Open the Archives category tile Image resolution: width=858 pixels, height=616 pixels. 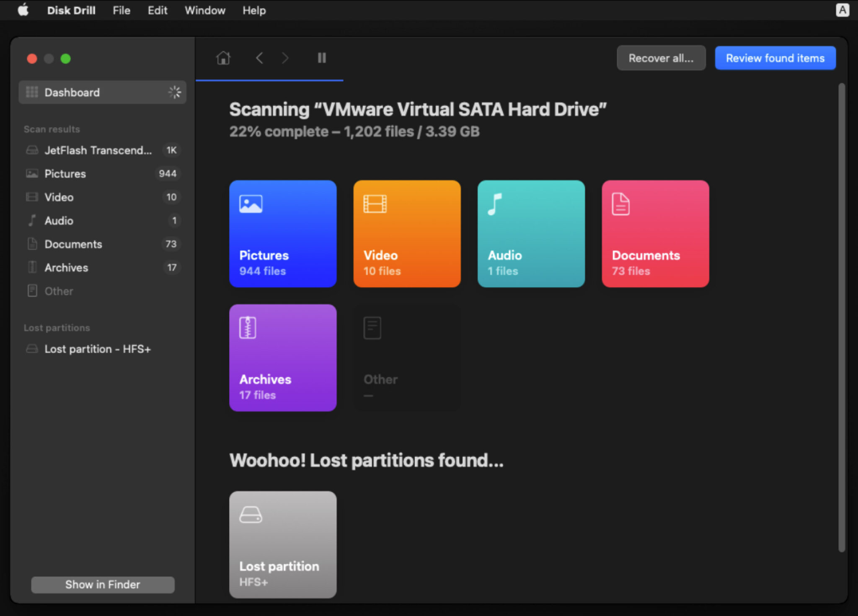(283, 358)
